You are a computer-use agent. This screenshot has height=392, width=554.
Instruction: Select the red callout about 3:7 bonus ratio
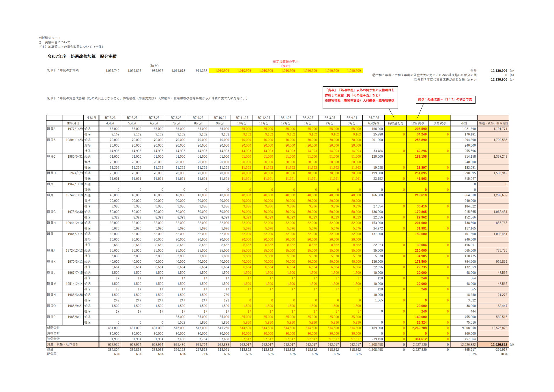(x=445, y=99)
